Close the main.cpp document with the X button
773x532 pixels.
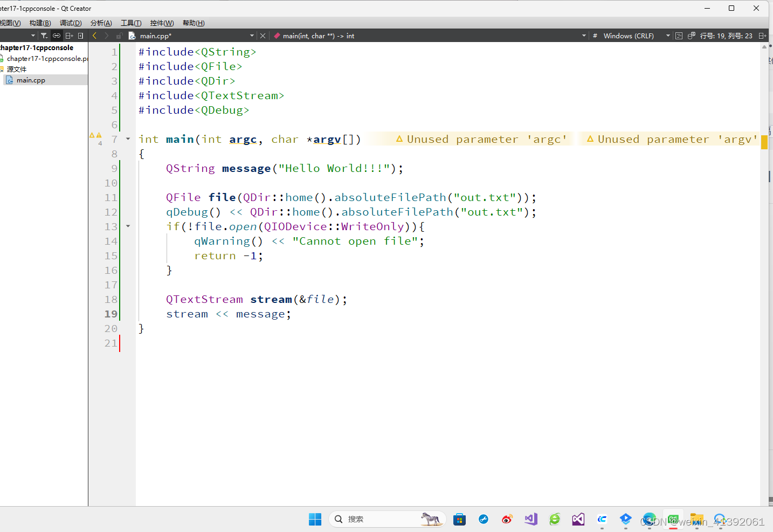click(263, 36)
